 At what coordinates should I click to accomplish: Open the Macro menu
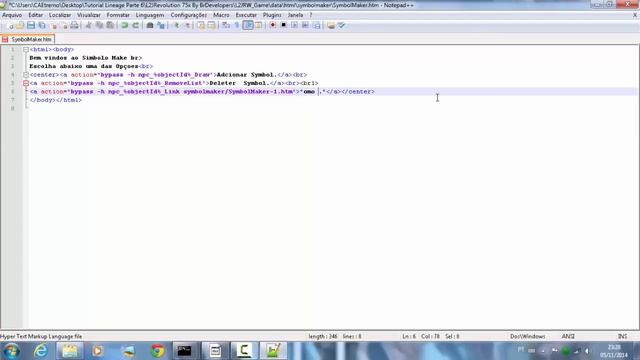pos(221,15)
